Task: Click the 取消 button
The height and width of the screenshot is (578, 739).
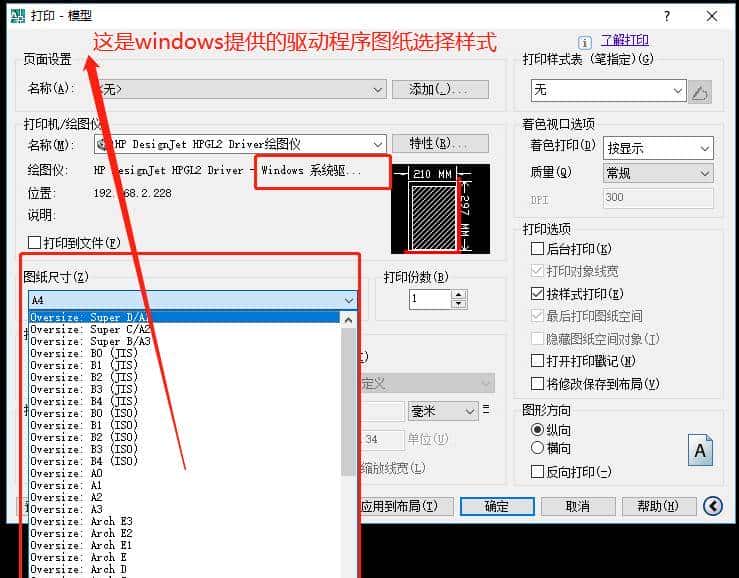Action: (578, 506)
